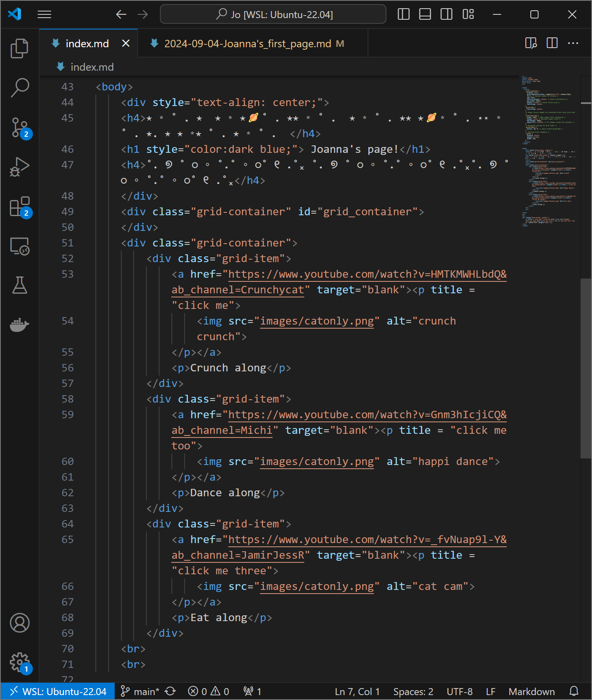The width and height of the screenshot is (592, 700).
Task: Open the hamburger application menu
Action: click(44, 14)
